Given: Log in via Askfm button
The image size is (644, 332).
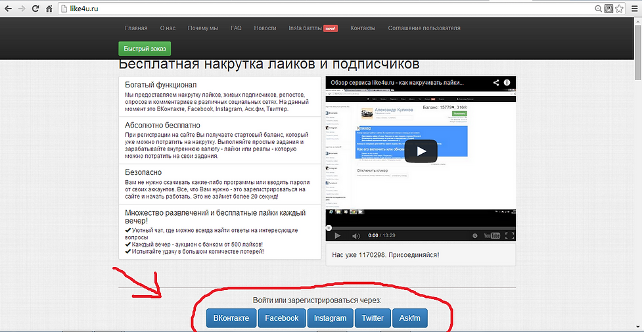Looking at the screenshot, I should [x=410, y=318].
